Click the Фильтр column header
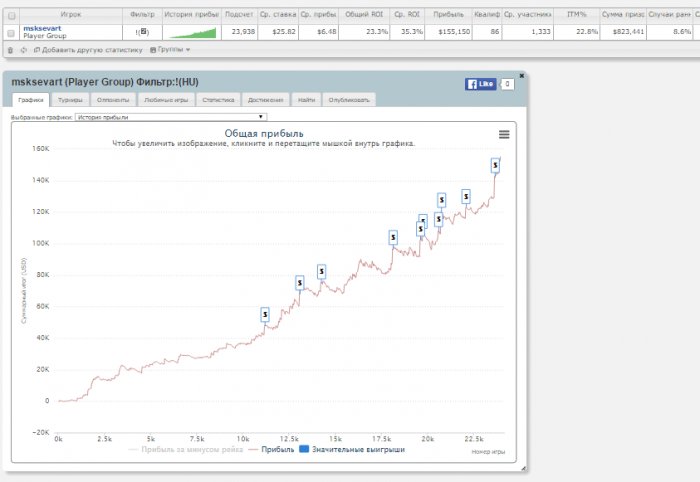 142,15
